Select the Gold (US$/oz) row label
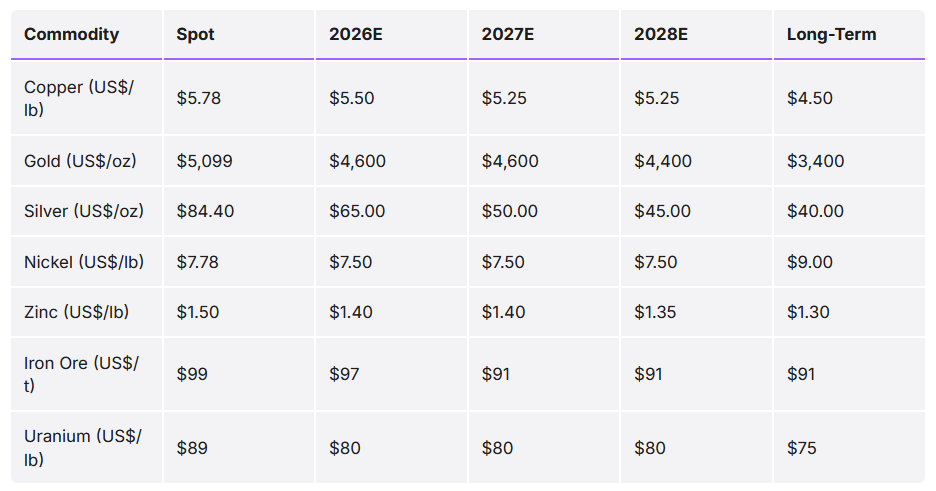The width and height of the screenshot is (936, 491). click(x=80, y=161)
